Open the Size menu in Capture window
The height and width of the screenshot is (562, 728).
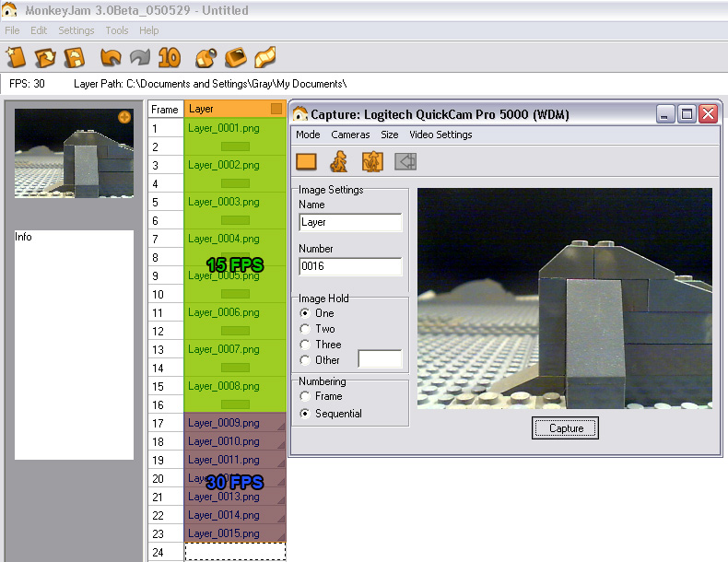click(390, 135)
